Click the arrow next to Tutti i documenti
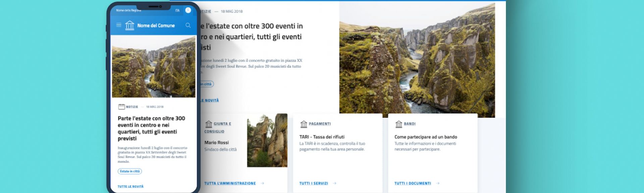This screenshot has width=644, height=193. (x=438, y=183)
